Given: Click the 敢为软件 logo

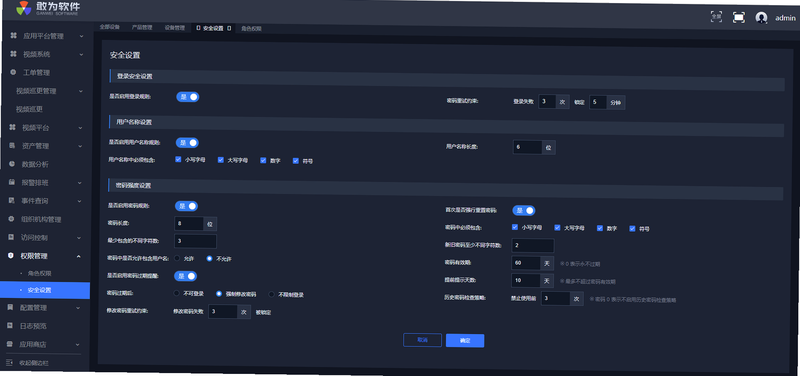Looking at the screenshot, I should pos(47,9).
